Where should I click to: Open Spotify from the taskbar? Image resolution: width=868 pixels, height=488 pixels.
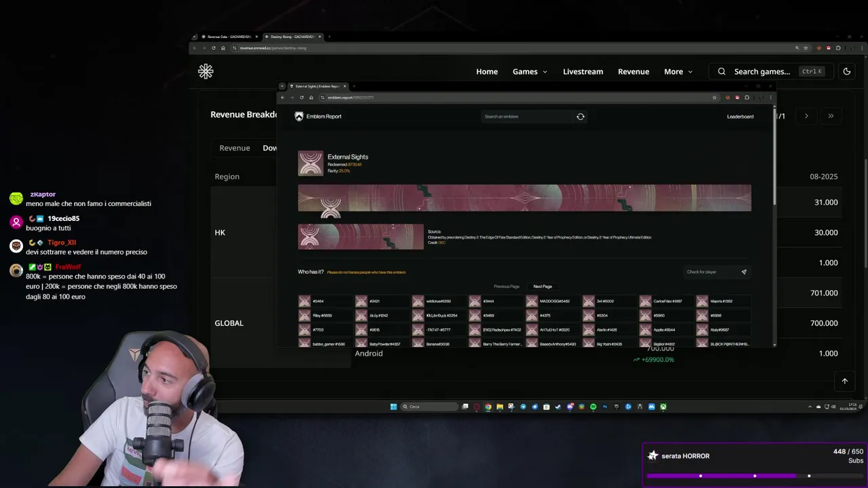(x=593, y=407)
